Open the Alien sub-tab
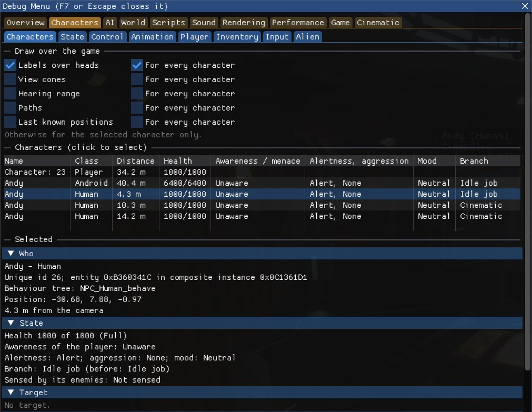The width and height of the screenshot is (532, 412). click(x=307, y=37)
